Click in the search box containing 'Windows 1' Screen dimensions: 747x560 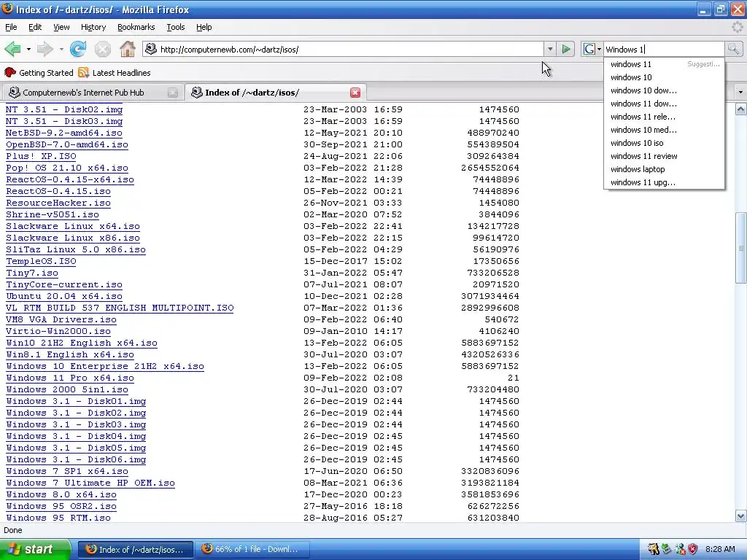(664, 49)
